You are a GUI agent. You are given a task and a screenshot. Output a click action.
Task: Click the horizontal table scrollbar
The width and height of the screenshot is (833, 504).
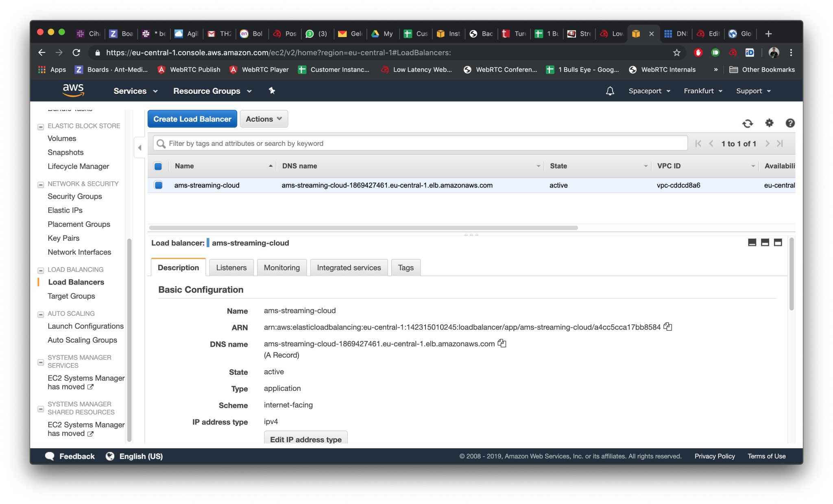pos(363,228)
